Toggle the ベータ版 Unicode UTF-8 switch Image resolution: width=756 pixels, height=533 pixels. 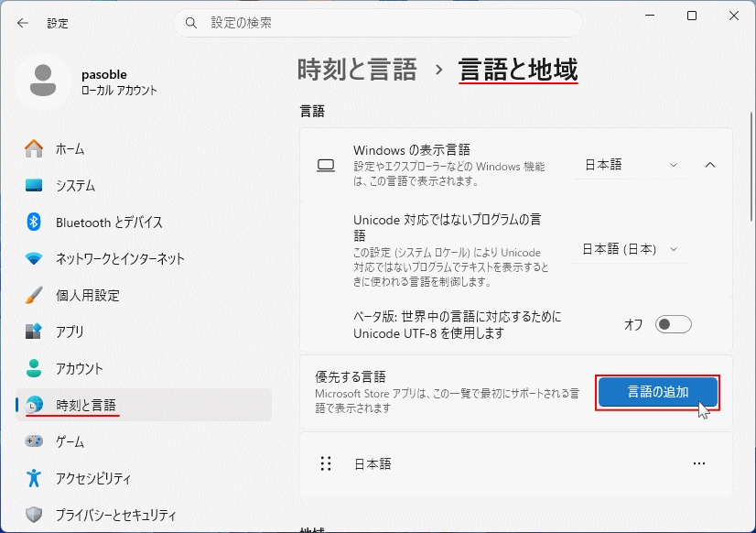coord(673,323)
